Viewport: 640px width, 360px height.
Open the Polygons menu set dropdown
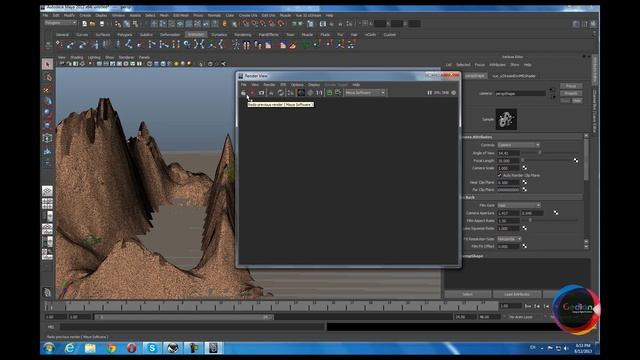60,23
